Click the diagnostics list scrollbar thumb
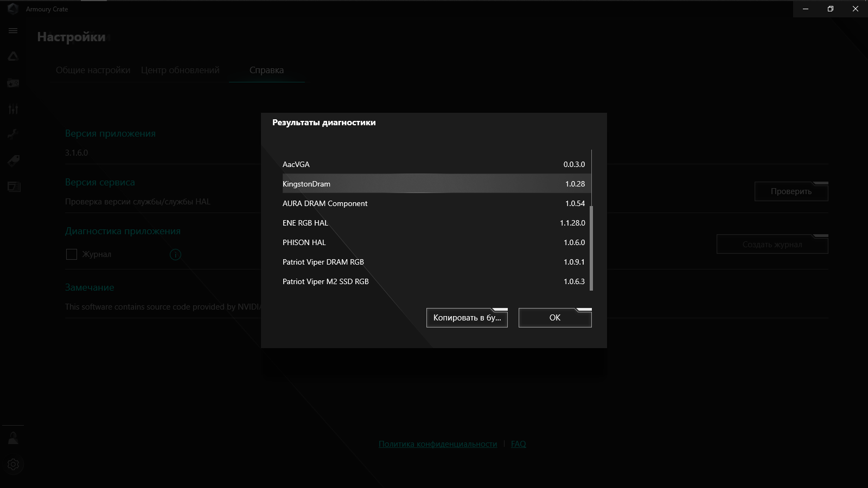The image size is (868, 488). pos(591,248)
